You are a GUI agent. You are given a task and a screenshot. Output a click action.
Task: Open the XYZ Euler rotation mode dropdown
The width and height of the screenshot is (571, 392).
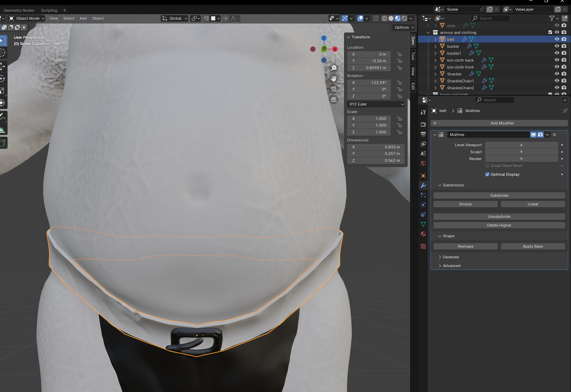point(376,104)
